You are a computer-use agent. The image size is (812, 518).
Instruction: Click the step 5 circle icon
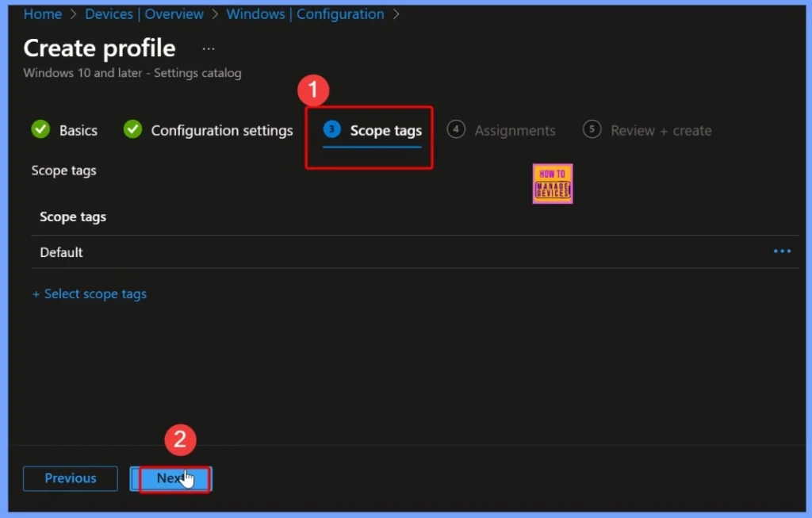[x=592, y=129]
